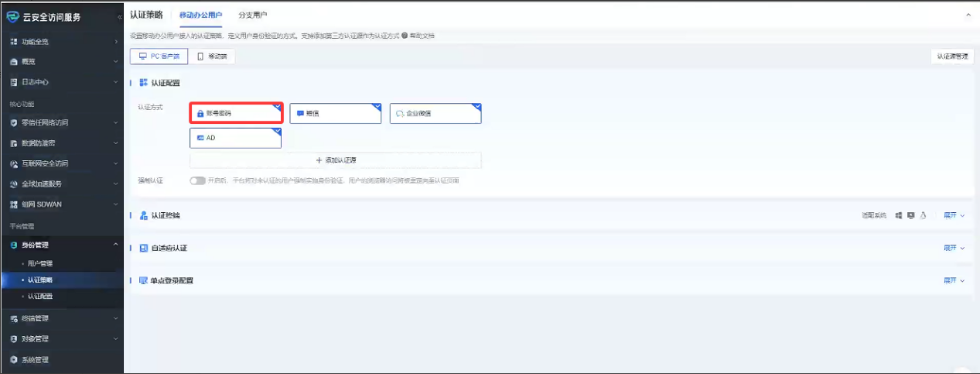Viewport: 980px width, 374px height.
Task: Click the 概览 icon in the sidebar
Action: click(14, 61)
